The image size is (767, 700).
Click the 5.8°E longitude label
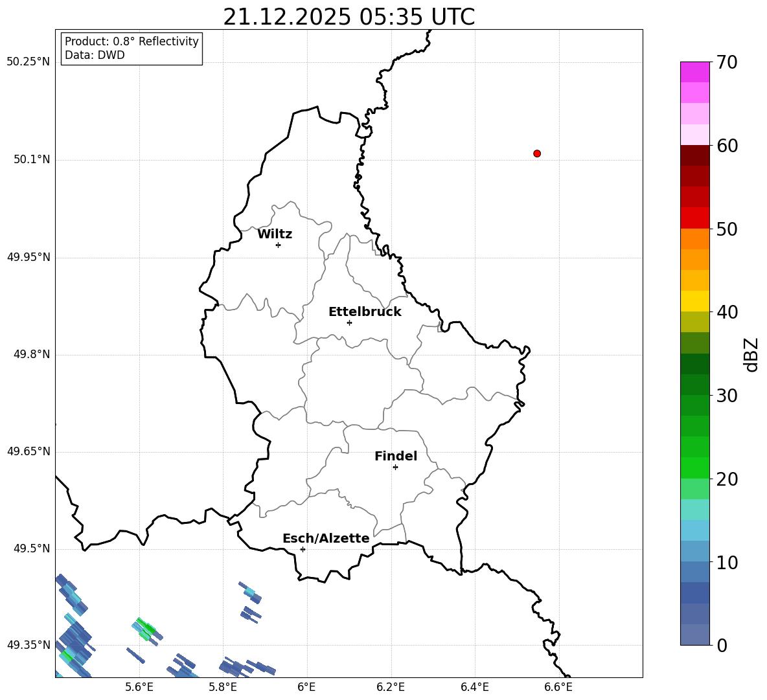pyautogui.click(x=223, y=688)
